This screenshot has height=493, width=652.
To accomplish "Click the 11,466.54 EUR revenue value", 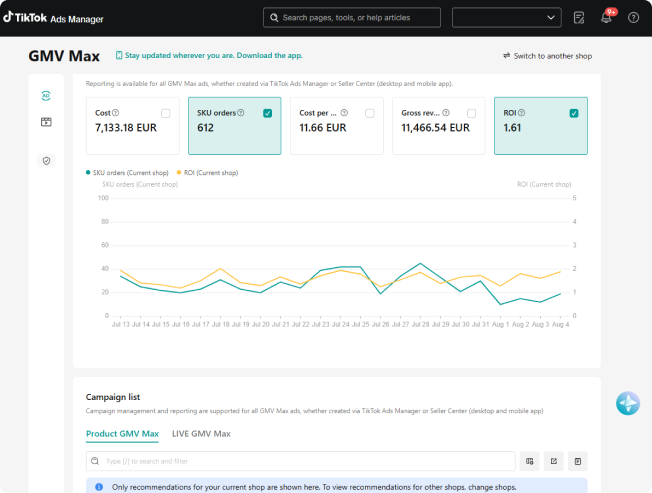I will tap(435, 128).
